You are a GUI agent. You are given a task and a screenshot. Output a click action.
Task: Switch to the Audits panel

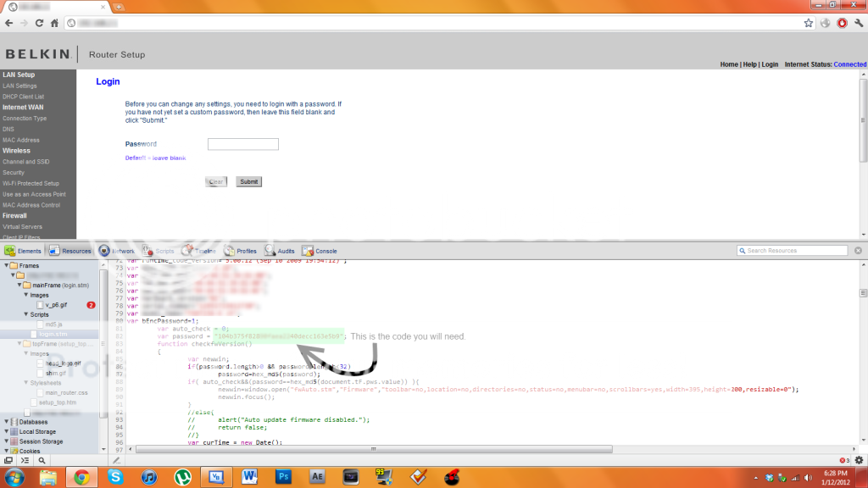(280, 251)
